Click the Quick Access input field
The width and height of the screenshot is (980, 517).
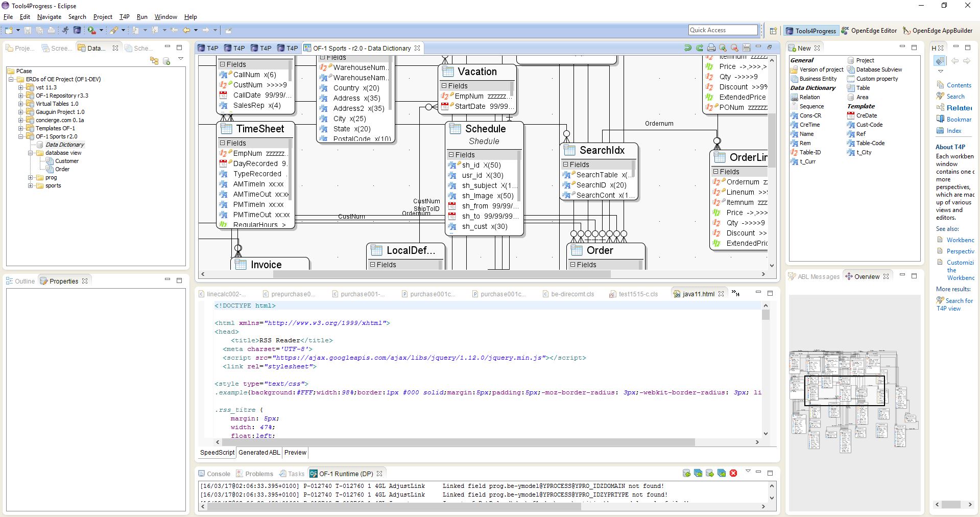tap(723, 30)
